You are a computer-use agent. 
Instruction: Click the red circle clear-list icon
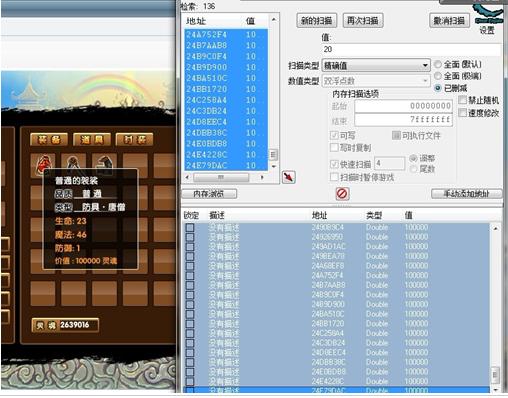pyautogui.click(x=342, y=193)
